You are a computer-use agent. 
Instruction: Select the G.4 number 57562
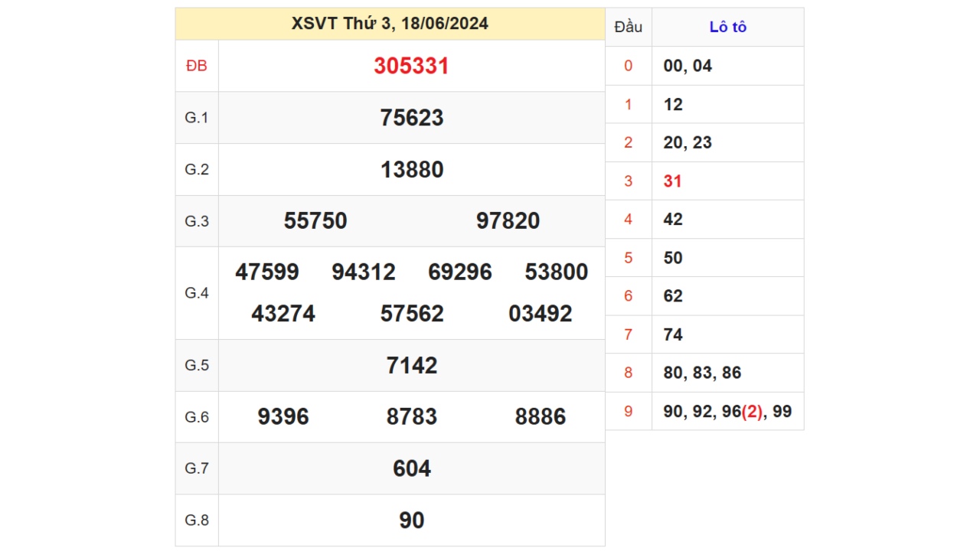(x=412, y=314)
